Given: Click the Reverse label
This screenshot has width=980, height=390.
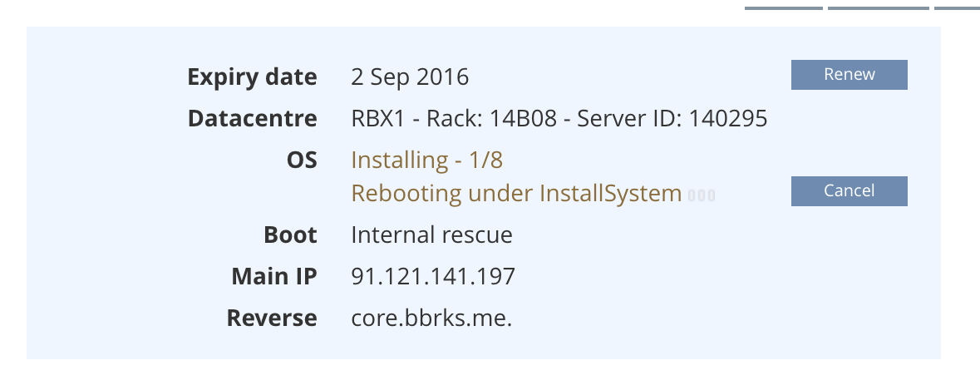Looking at the screenshot, I should 271,318.
